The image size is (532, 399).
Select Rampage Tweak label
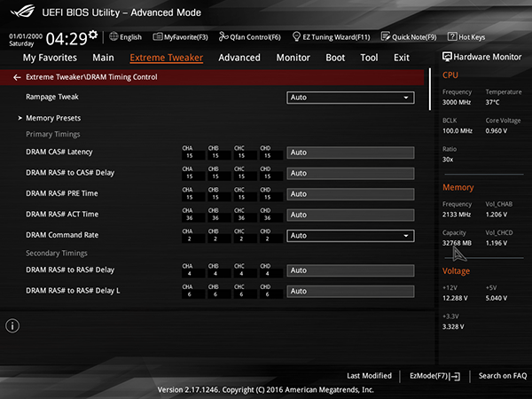[x=52, y=97]
